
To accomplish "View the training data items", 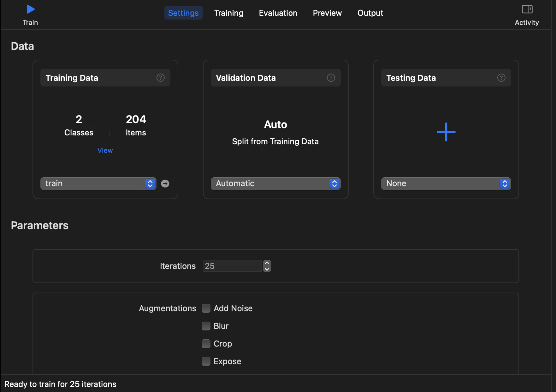I will coord(105,151).
